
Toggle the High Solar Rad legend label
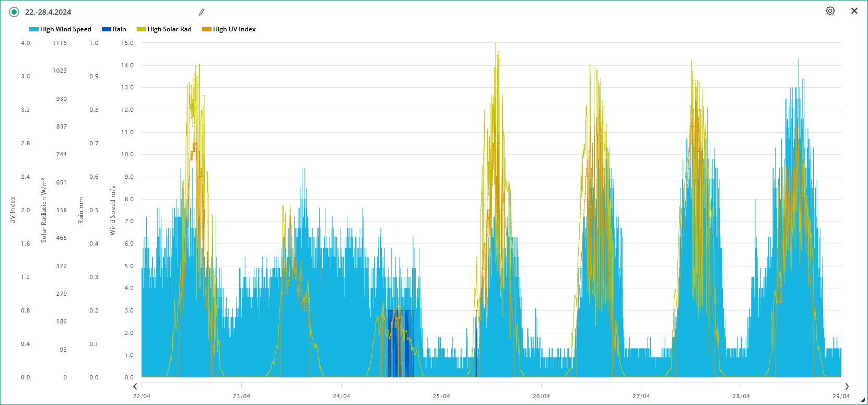point(169,29)
